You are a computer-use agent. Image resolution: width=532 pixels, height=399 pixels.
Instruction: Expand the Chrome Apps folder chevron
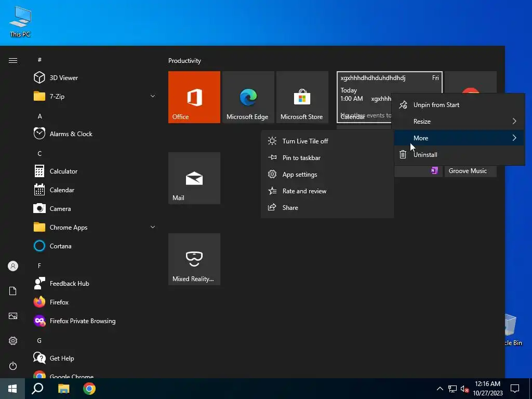click(153, 227)
